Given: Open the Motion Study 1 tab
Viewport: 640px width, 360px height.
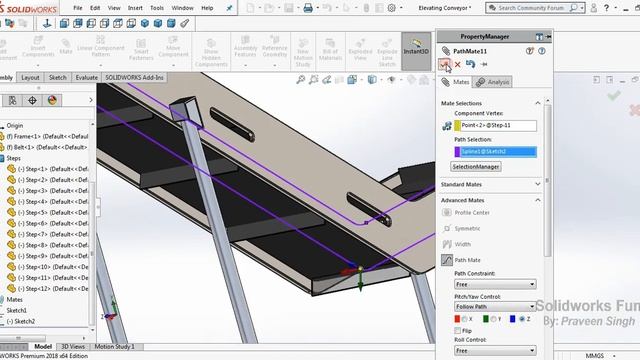Looking at the screenshot, I should pos(114,347).
